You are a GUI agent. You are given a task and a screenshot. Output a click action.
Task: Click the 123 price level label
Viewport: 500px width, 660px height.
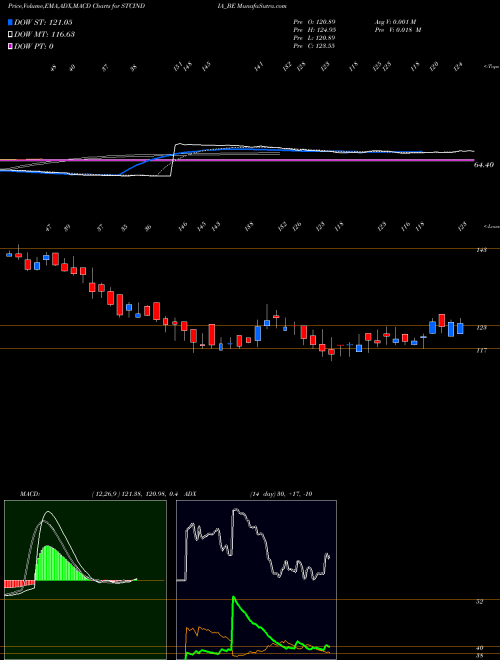481,327
